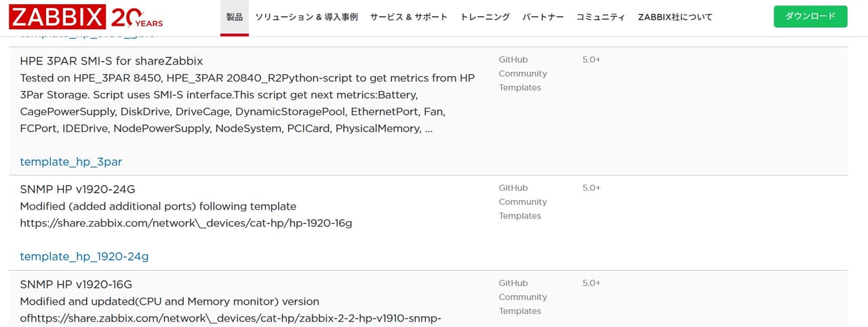
Task: Select the コミュニティ menu item
Action: 600,17
